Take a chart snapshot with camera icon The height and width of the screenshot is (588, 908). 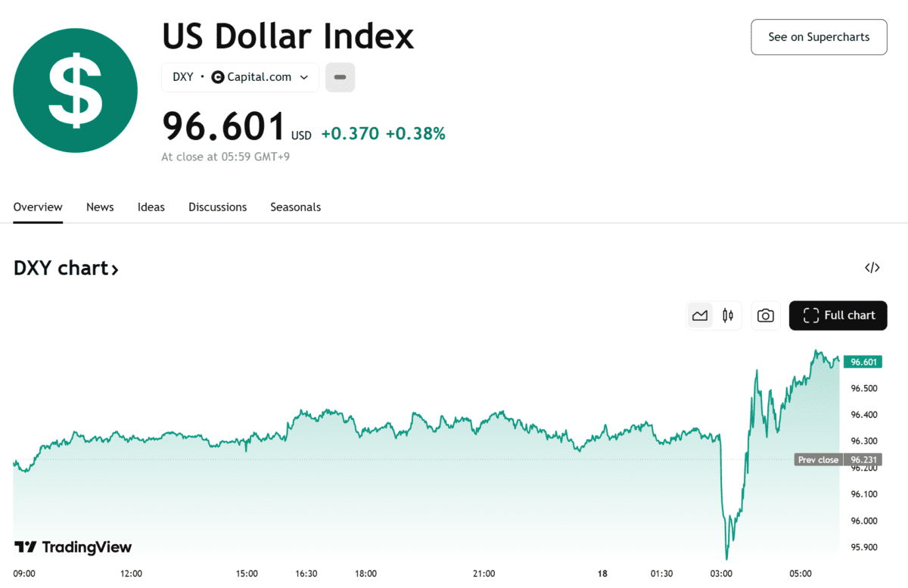(x=766, y=316)
